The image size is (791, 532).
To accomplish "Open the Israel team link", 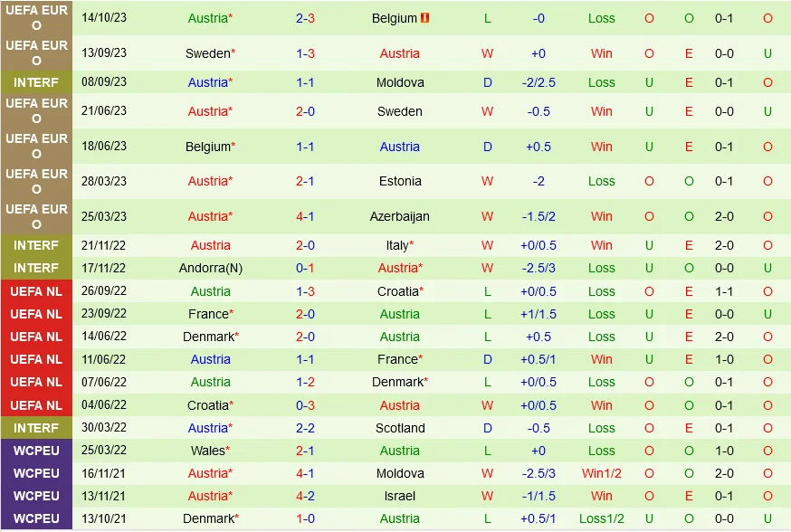I will coord(400,496).
